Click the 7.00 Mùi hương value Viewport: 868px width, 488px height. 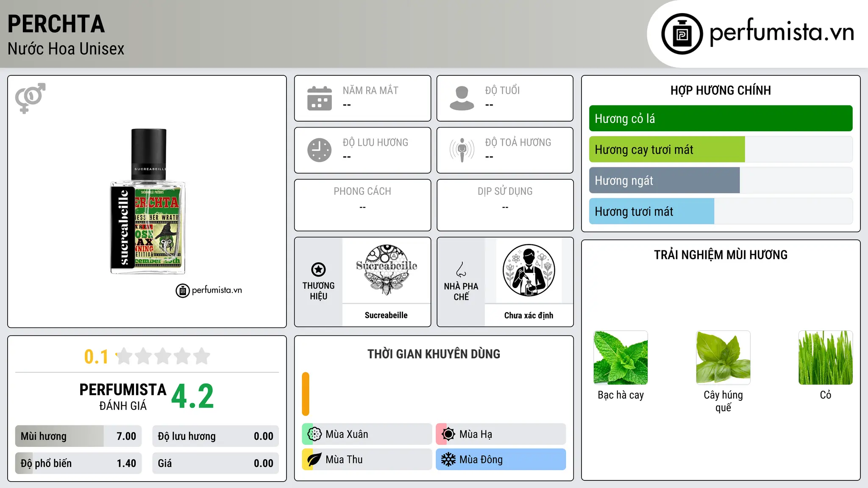click(126, 436)
